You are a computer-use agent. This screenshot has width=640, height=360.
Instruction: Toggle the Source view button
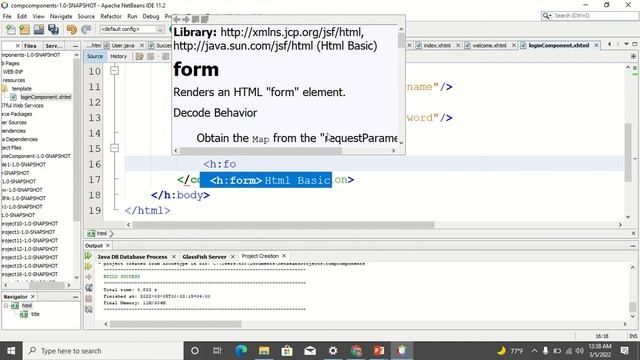tap(95, 56)
